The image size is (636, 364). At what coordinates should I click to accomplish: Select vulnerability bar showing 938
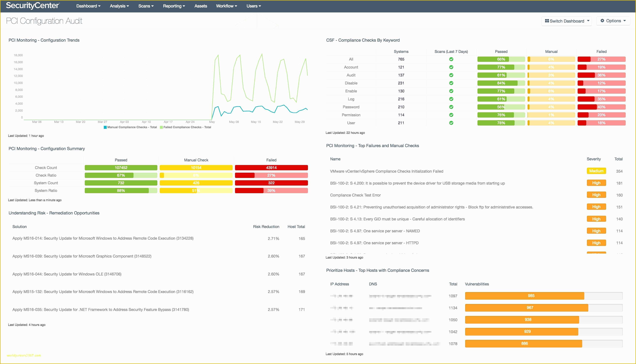click(x=543, y=320)
